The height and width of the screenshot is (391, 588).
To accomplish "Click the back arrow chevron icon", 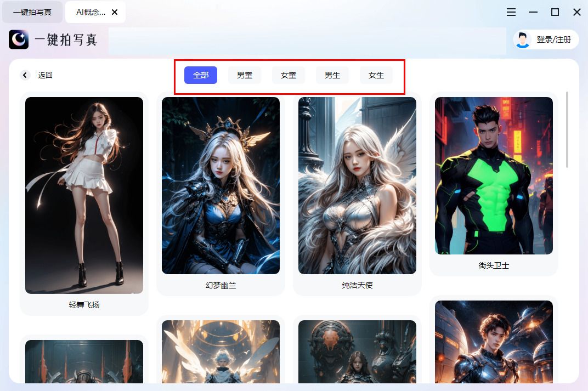I will (25, 75).
